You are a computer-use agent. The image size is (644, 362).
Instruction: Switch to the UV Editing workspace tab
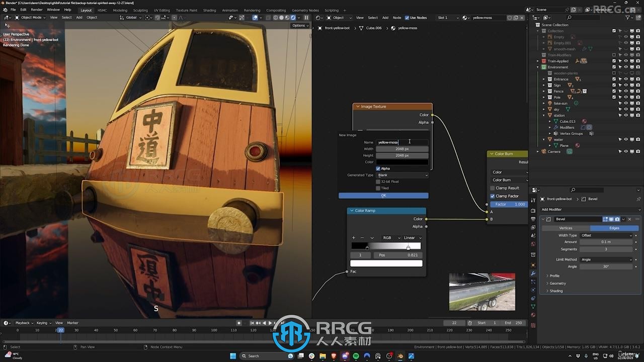pyautogui.click(x=162, y=10)
